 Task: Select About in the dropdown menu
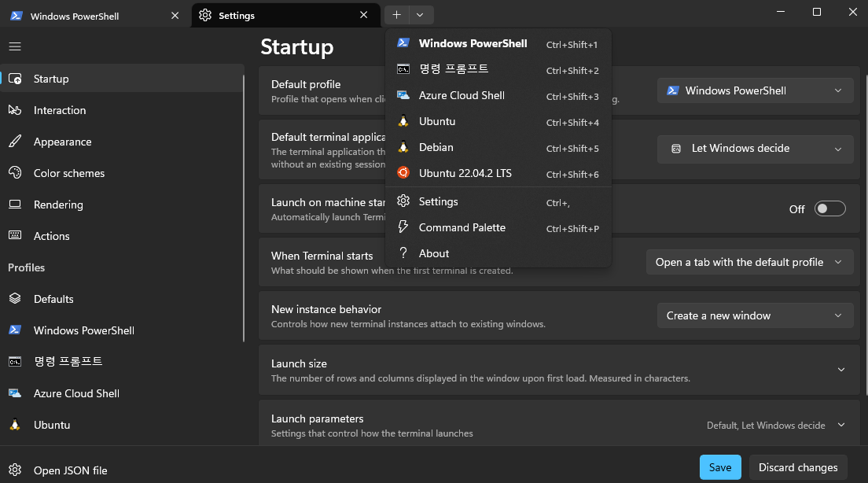(434, 253)
